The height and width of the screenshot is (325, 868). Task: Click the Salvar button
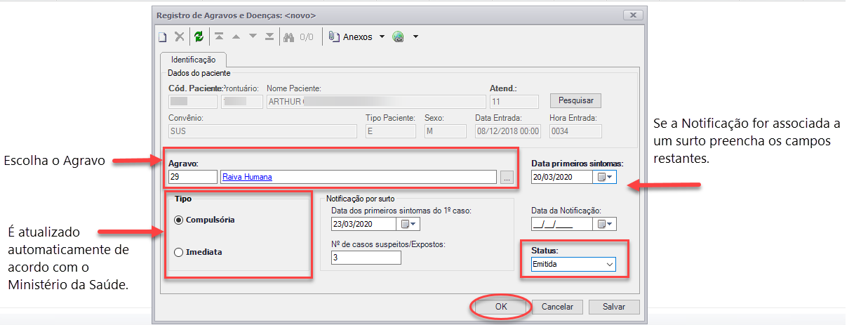pyautogui.click(x=614, y=307)
